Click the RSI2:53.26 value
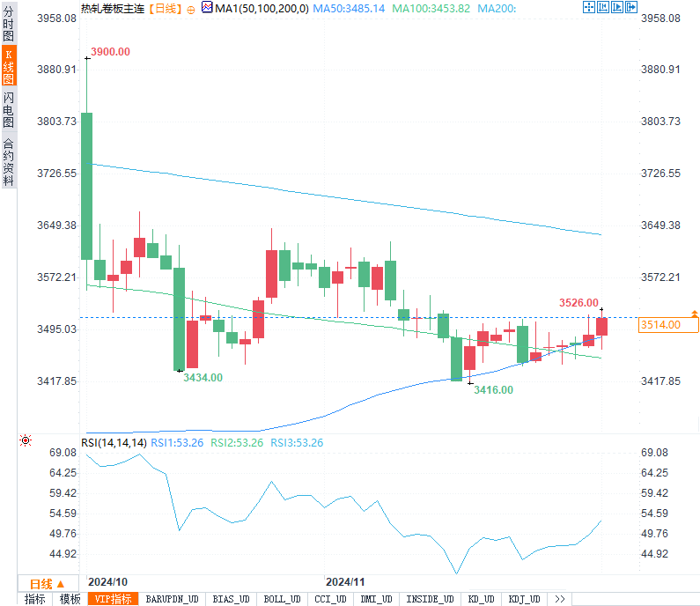Screen dimensions: 700x606 (237, 442)
